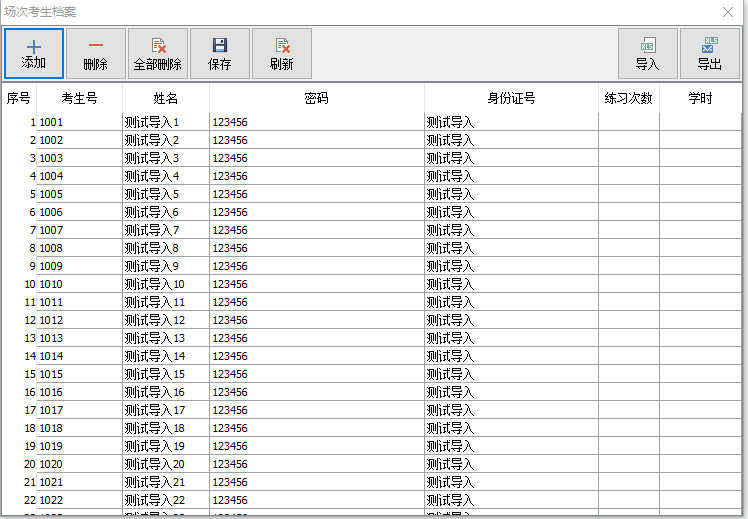Select password cell 123456 in row 17
The width and height of the screenshot is (748, 519).
317,410
